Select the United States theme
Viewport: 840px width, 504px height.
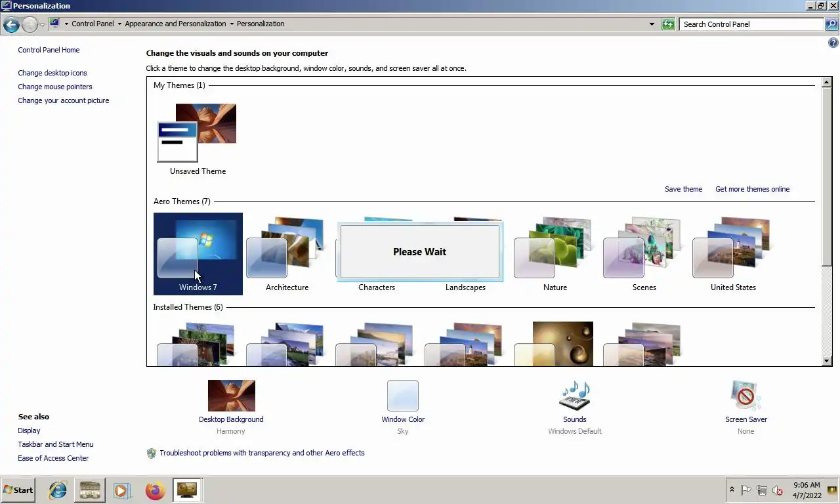pyautogui.click(x=733, y=254)
